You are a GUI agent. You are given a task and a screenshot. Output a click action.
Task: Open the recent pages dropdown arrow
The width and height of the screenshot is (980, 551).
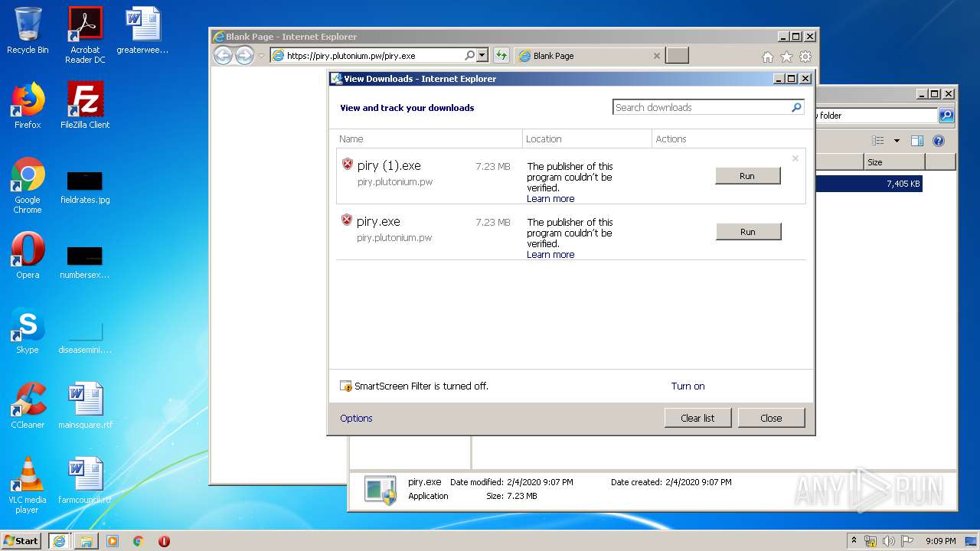[261, 56]
